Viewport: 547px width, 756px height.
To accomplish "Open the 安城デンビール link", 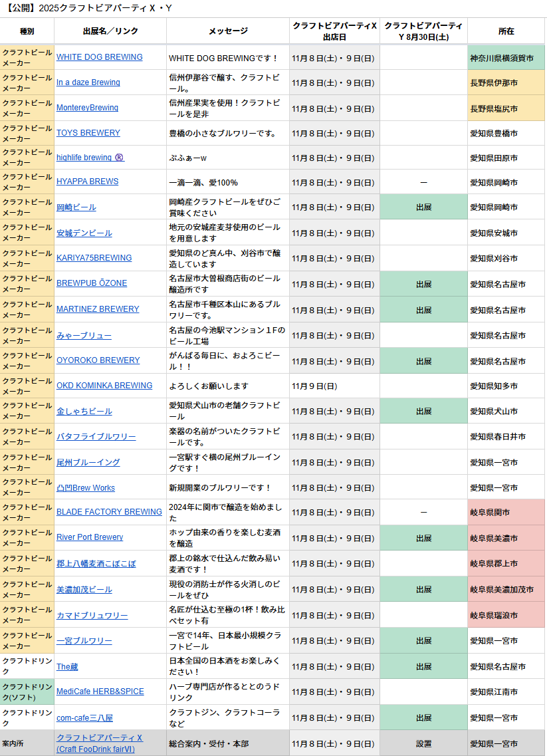I will pos(84,233).
